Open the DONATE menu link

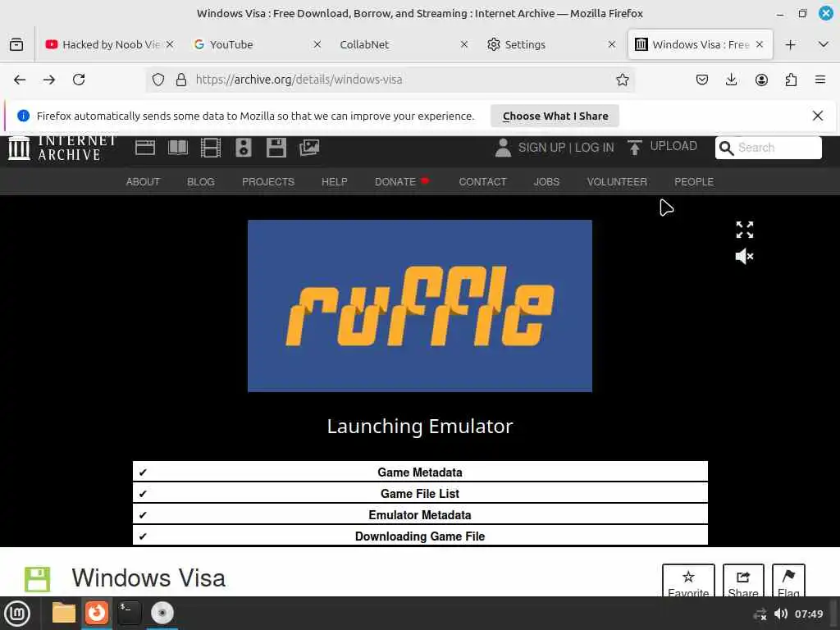395,181
